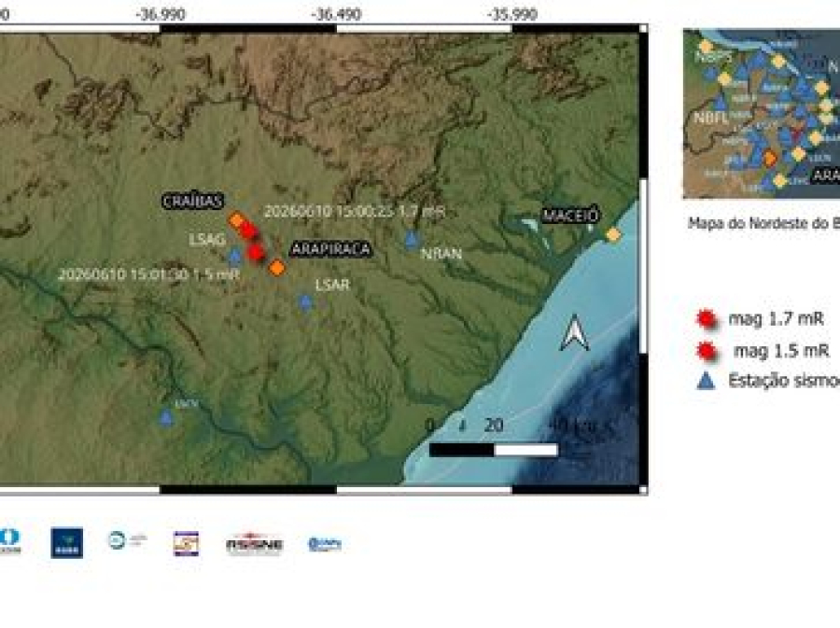Click the yellow diamond marker for Maceió
Image resolution: width=840 pixels, height=628 pixels.
click(613, 234)
